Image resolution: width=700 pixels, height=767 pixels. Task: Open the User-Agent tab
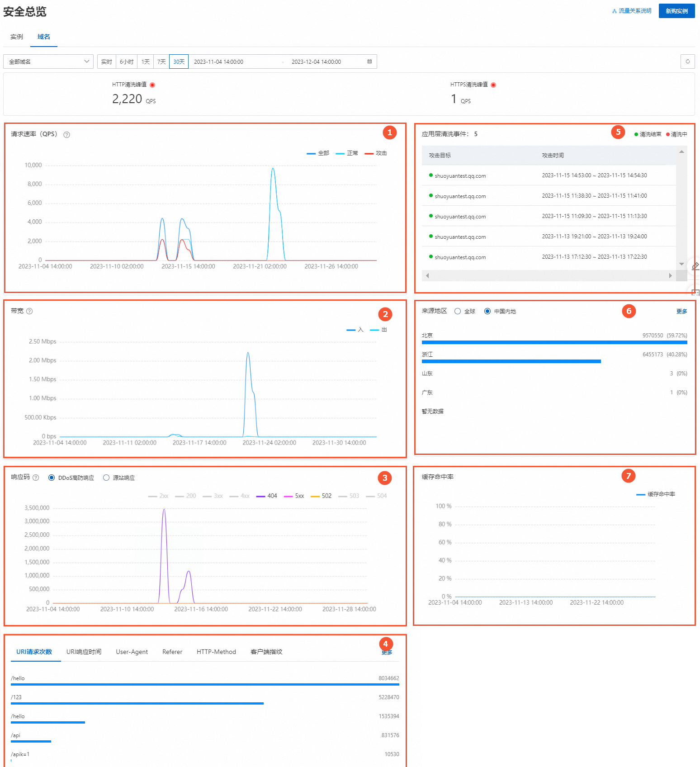click(132, 652)
